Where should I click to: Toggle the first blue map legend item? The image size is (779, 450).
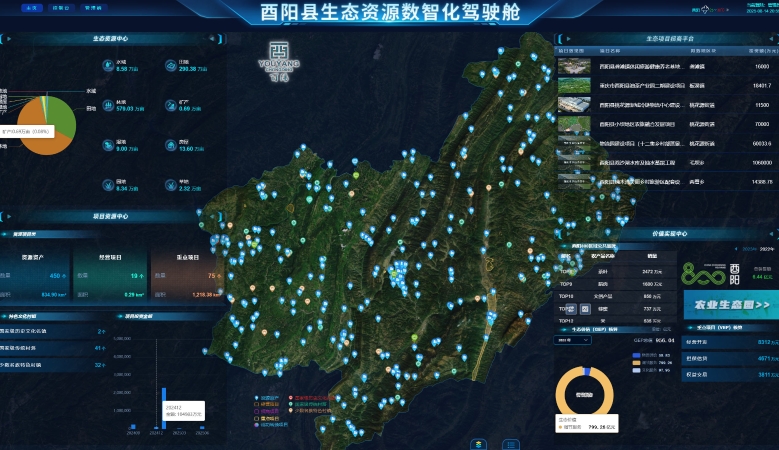258,397
